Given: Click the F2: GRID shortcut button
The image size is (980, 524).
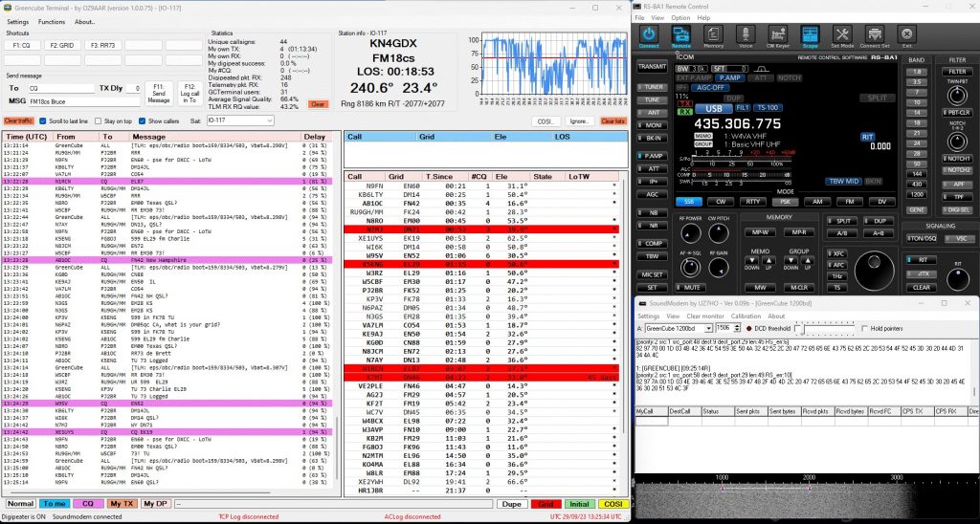Looking at the screenshot, I should (62, 46).
